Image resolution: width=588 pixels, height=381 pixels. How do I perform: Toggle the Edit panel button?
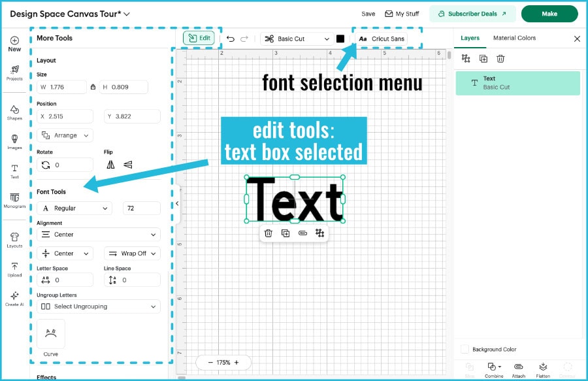pos(199,38)
